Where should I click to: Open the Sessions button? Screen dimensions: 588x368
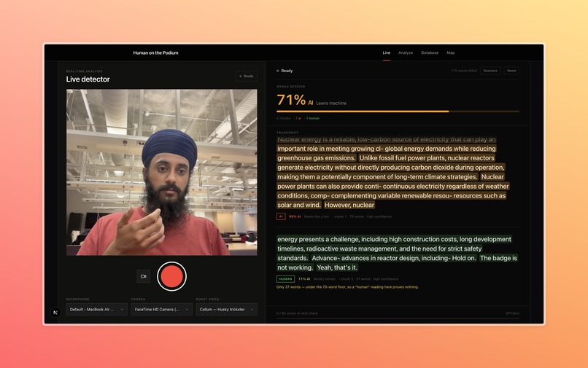(490, 71)
